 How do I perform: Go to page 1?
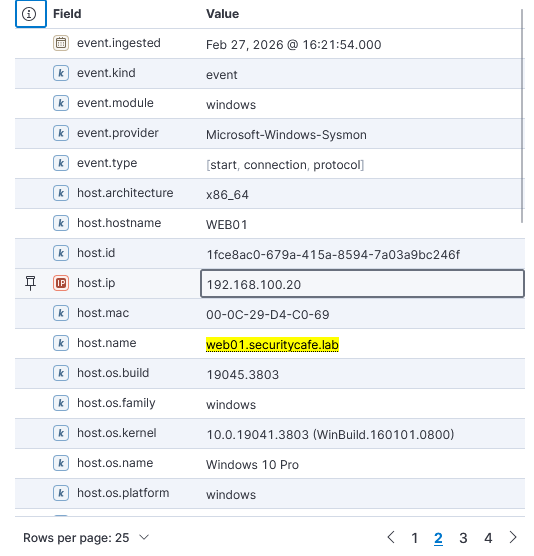click(x=414, y=538)
